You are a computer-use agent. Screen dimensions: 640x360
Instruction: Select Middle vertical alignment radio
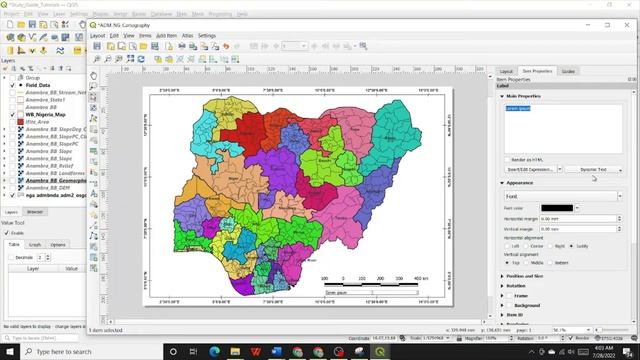(x=526, y=263)
